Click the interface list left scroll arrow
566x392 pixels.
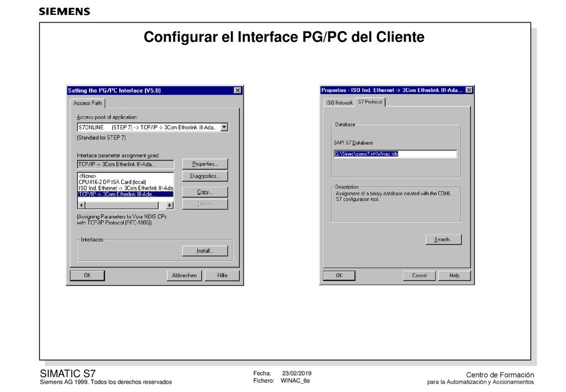(82, 205)
